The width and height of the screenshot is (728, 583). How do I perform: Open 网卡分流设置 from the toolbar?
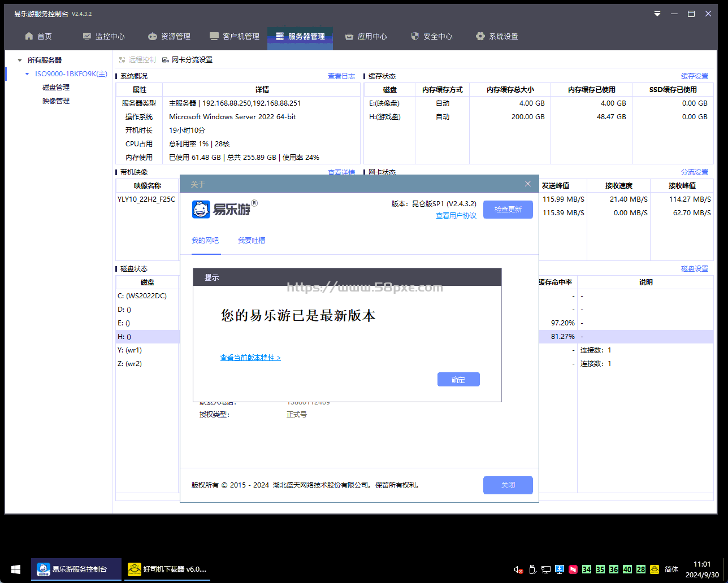(x=187, y=60)
